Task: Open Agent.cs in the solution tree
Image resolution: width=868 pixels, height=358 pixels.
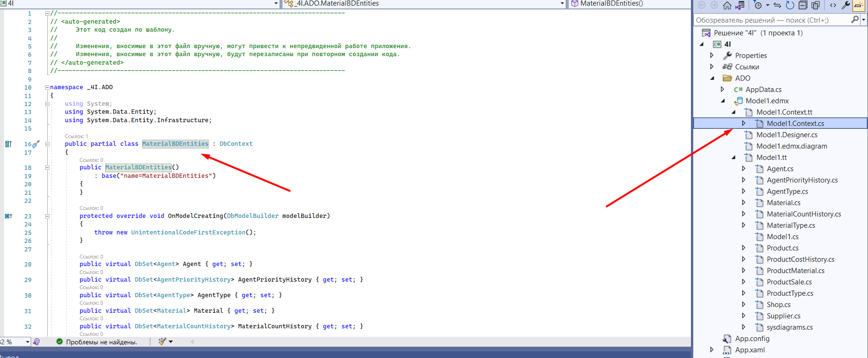Action: (780, 169)
